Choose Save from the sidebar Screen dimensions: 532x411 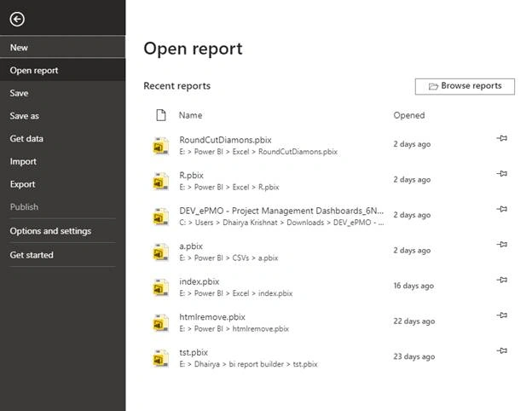[62, 93]
